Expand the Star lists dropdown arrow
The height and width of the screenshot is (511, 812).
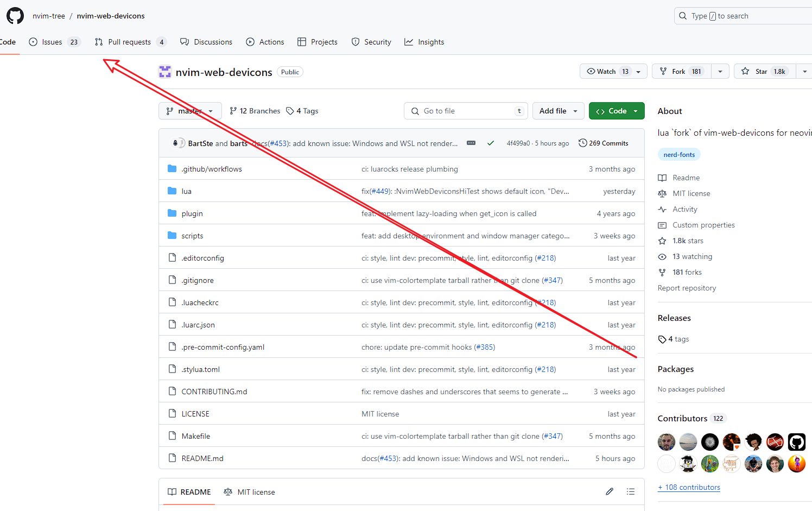(x=804, y=71)
